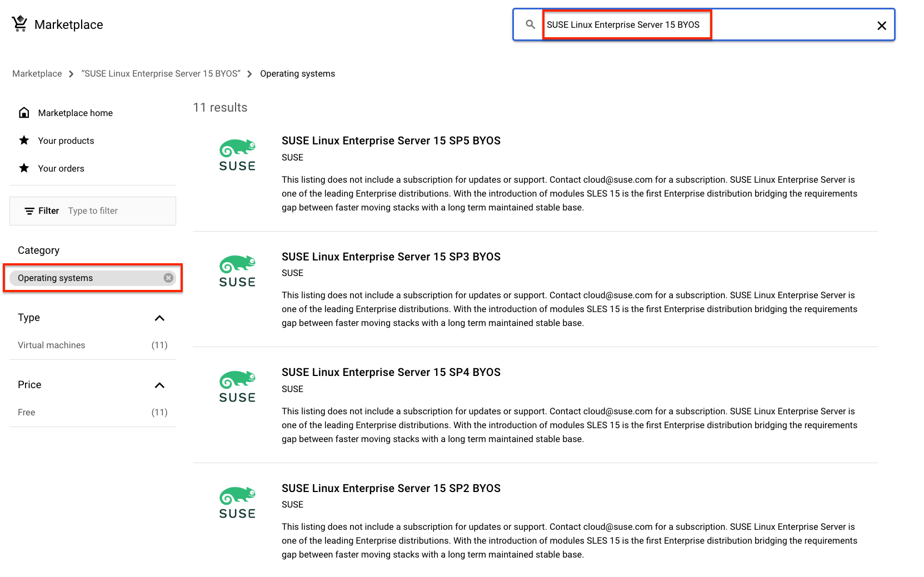Remove the Operating systems category chip
The image size is (924, 577).
click(168, 278)
